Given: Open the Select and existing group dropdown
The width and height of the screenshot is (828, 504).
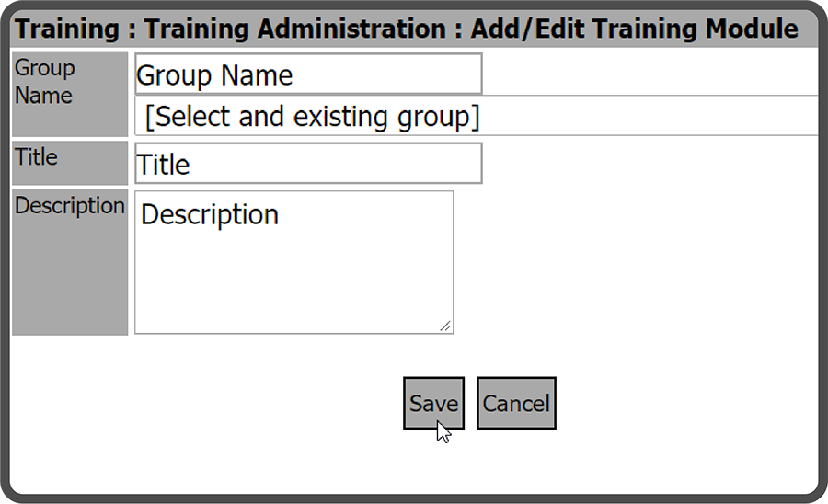Looking at the screenshot, I should pyautogui.click(x=477, y=117).
